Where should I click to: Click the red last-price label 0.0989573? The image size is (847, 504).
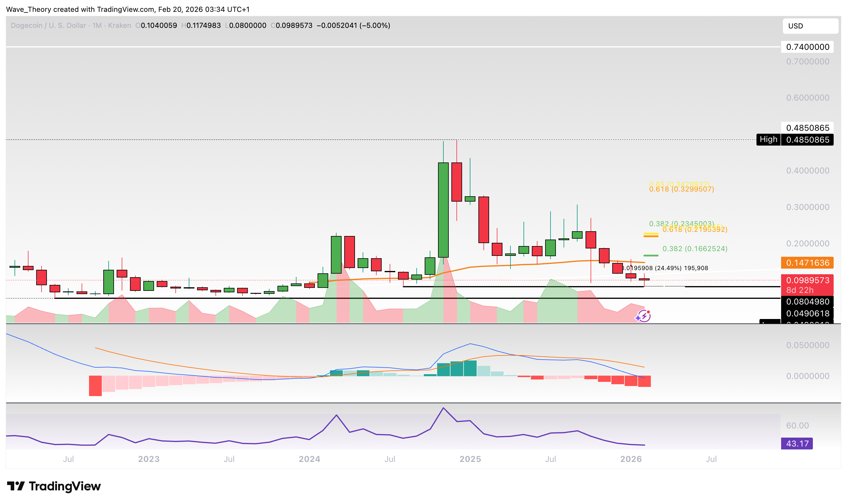(808, 280)
